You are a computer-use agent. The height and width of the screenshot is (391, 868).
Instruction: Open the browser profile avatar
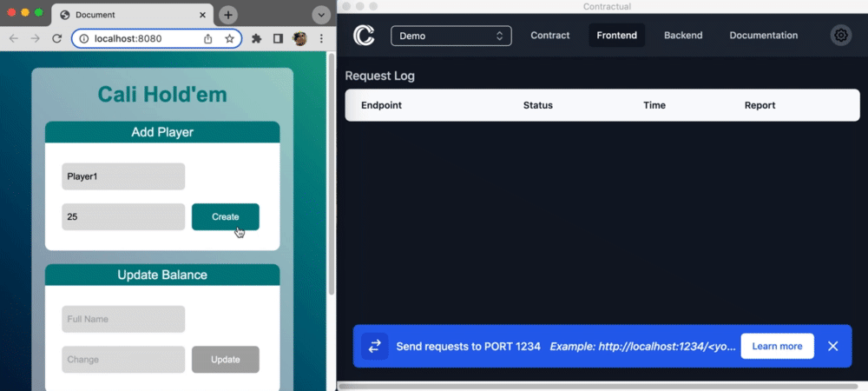299,38
